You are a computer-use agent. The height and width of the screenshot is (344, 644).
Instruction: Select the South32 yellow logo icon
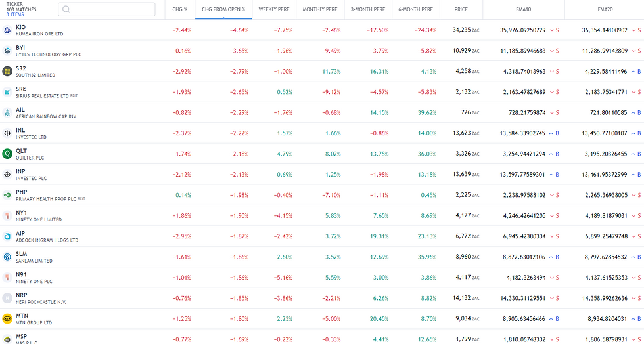click(x=7, y=71)
